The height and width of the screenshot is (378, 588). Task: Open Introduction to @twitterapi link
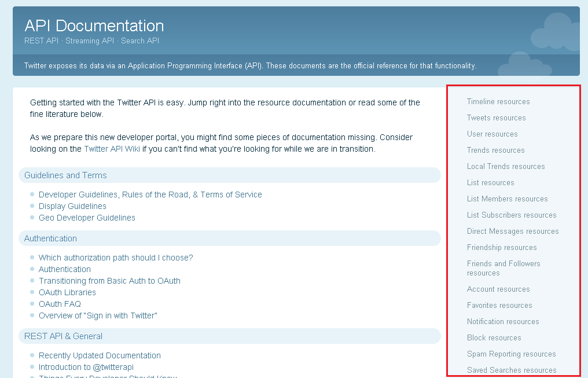coord(86,368)
